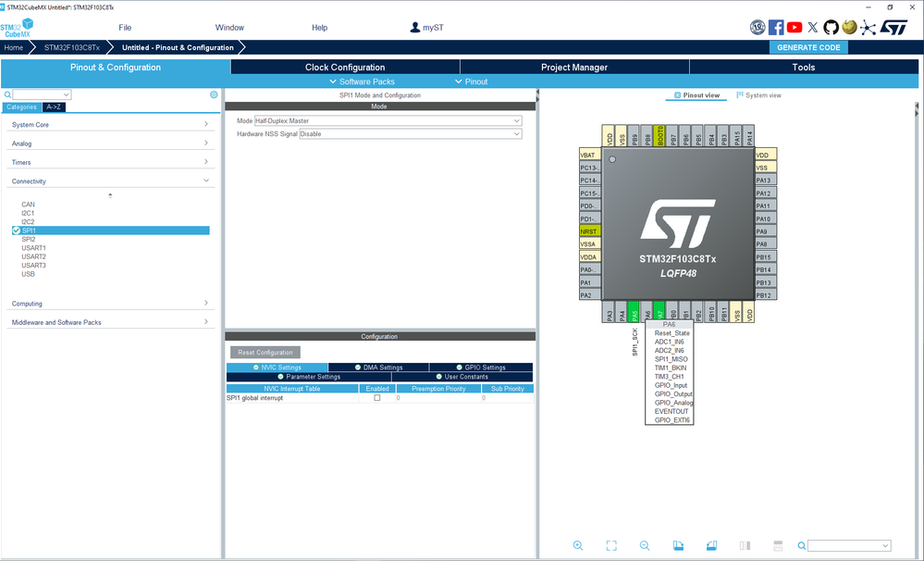
Task: Expand the System Core category
Action: (110, 124)
